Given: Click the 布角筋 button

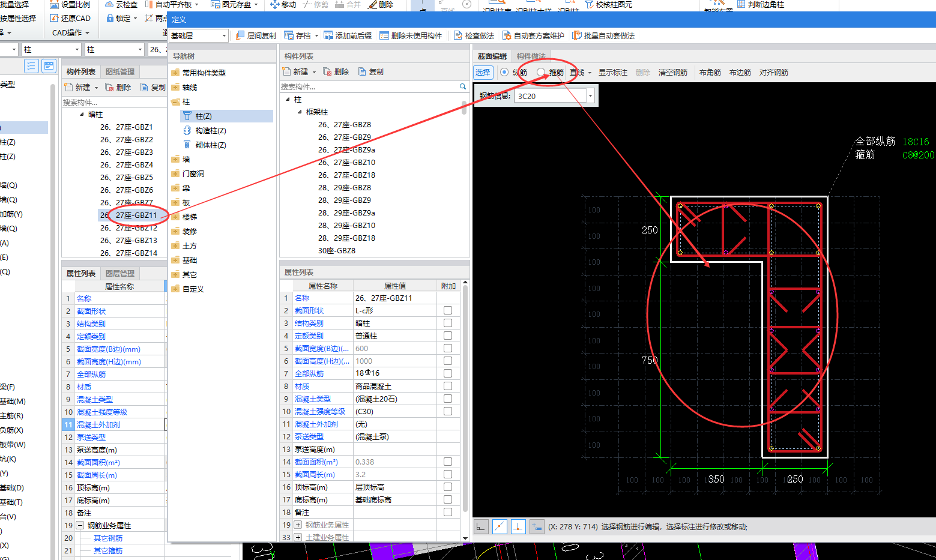Looking at the screenshot, I should (x=710, y=72).
